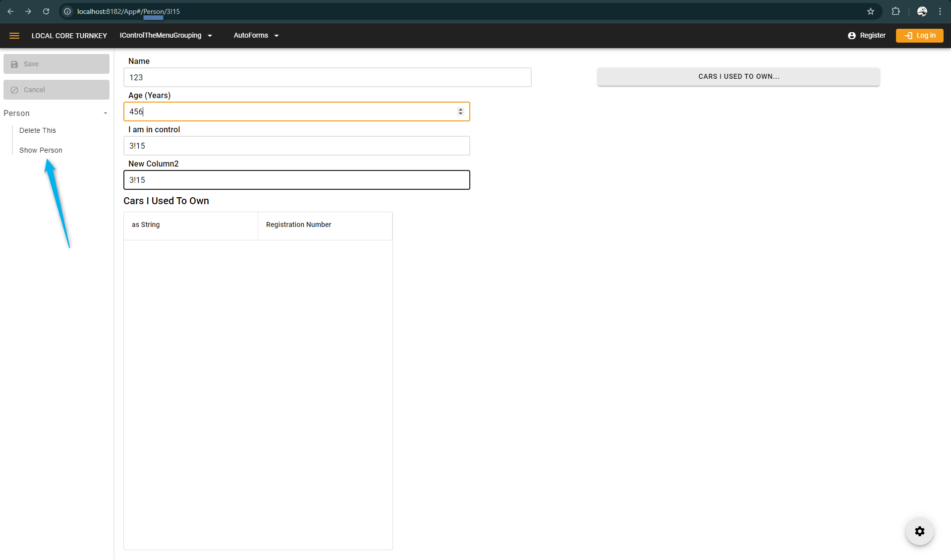Click the Register link
951x560 pixels.
pyautogui.click(x=867, y=36)
